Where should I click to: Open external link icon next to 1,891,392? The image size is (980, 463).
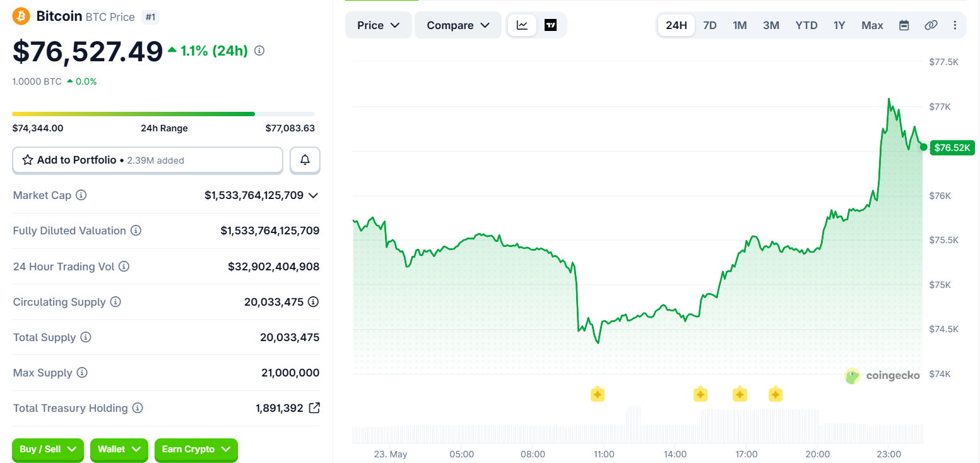pyautogui.click(x=314, y=408)
